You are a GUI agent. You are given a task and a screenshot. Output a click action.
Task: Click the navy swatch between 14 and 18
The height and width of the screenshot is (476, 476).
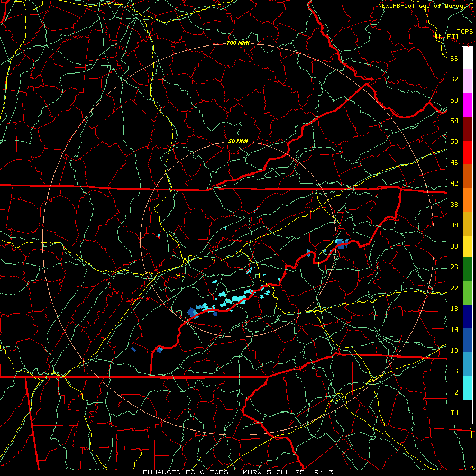(467, 317)
